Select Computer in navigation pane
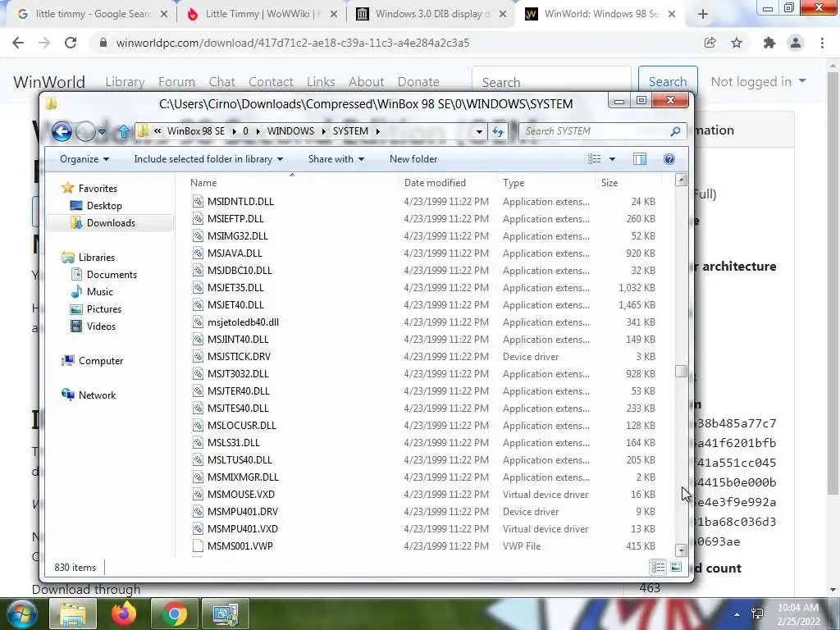The height and width of the screenshot is (630, 840). click(101, 361)
